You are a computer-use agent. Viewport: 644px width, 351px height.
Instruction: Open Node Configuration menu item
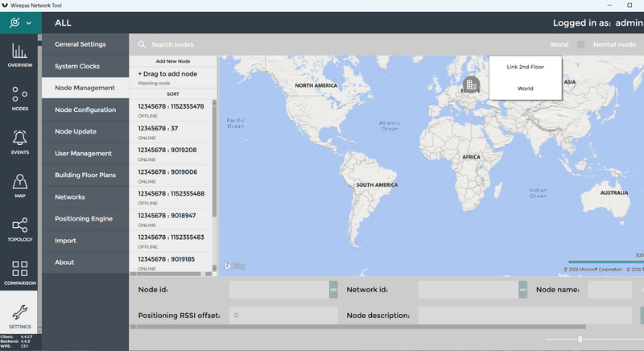(x=85, y=109)
